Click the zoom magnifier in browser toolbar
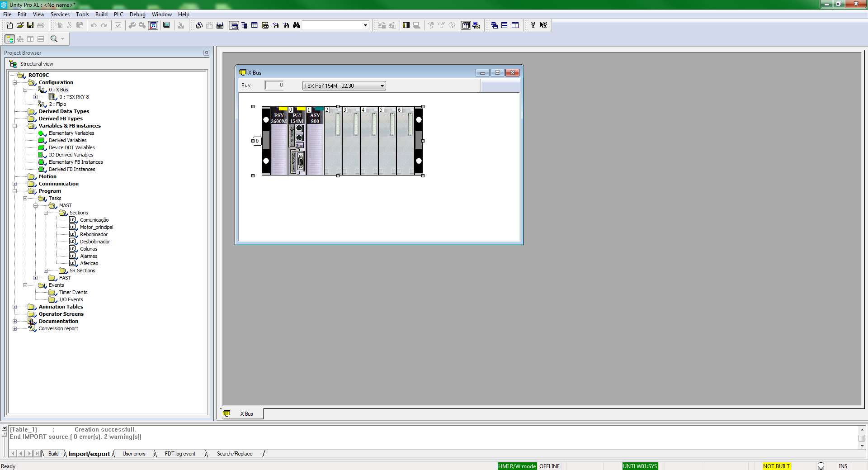 point(54,39)
